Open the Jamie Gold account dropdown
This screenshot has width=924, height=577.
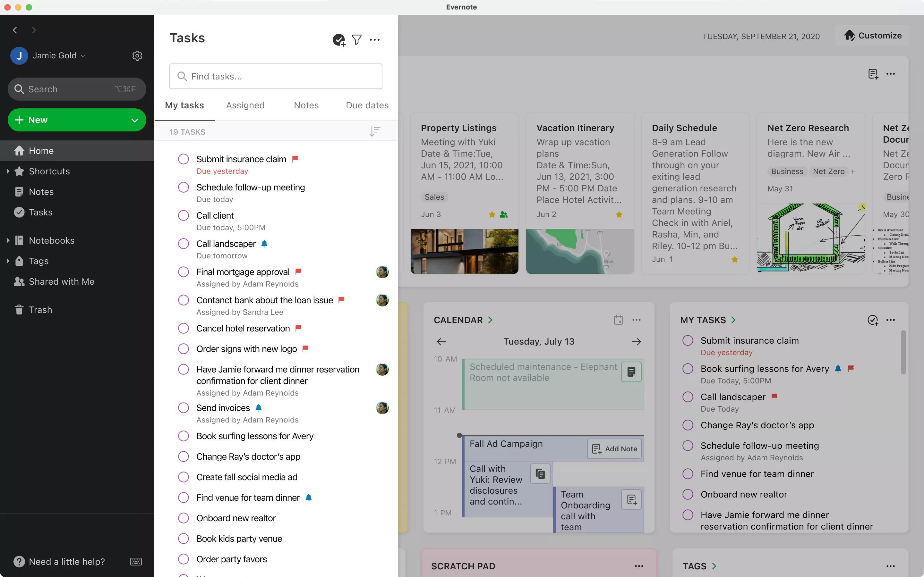83,55
